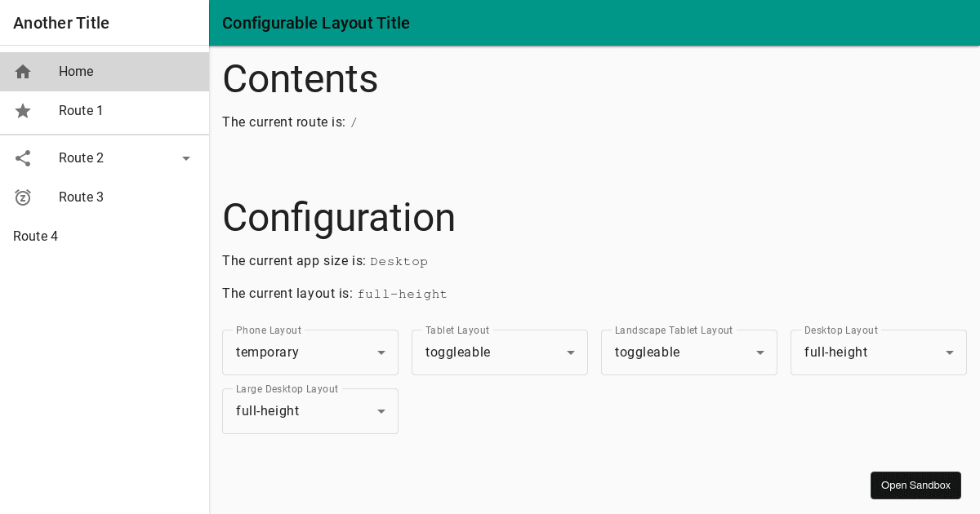Open the Tablet Layout dropdown
980x514 pixels.
pyautogui.click(x=571, y=352)
